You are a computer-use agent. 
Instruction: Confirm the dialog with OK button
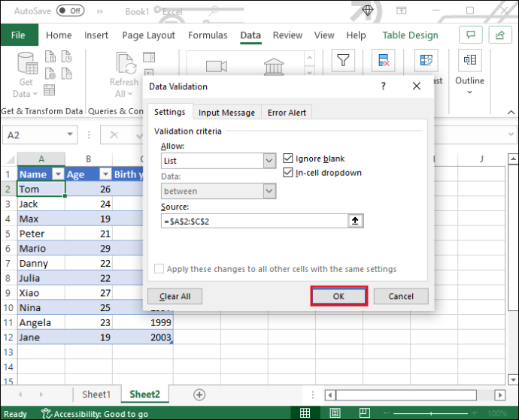[338, 296]
